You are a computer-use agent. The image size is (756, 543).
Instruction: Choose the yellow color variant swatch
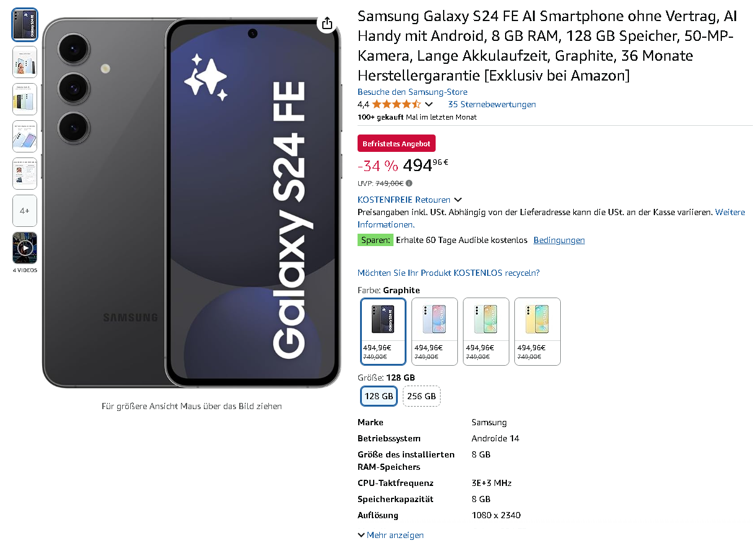[x=537, y=332]
